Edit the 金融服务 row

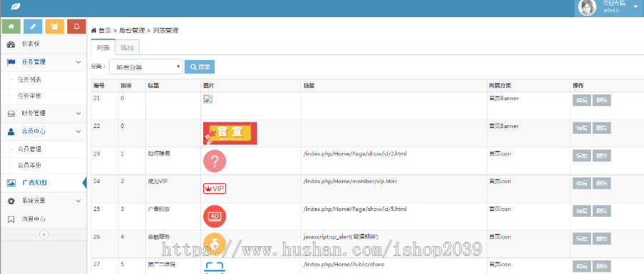coord(582,239)
